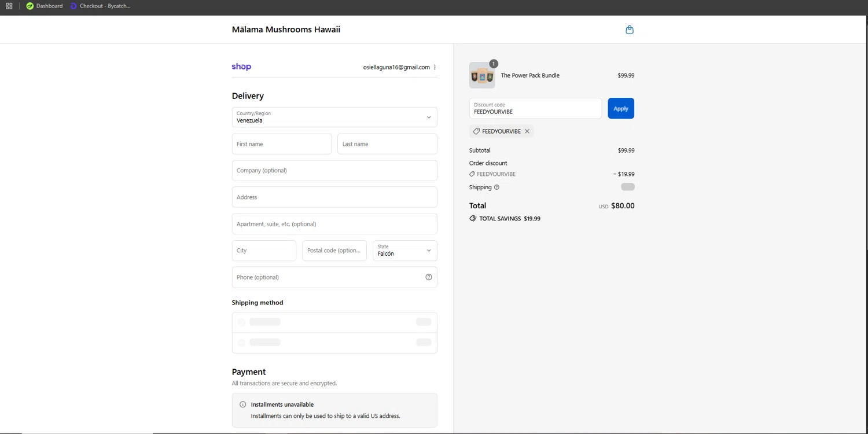Click the Shop logo
The image size is (868, 434).
pos(241,67)
